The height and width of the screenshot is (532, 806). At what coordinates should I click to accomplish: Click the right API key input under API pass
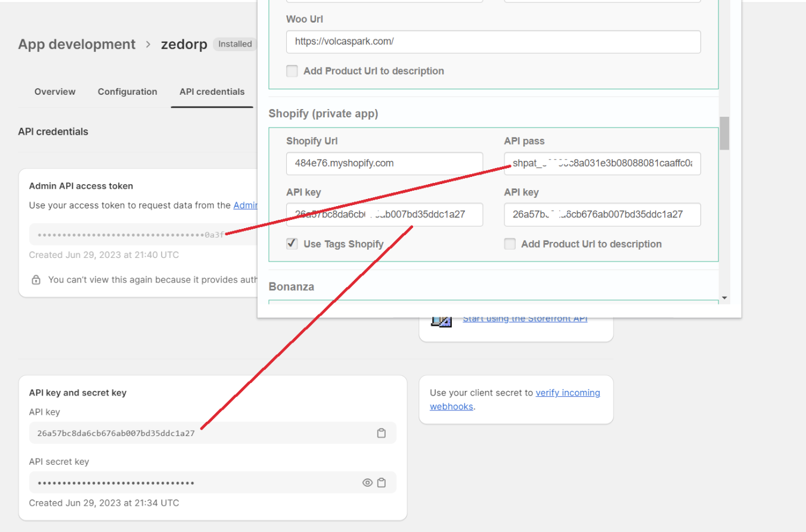pos(602,214)
